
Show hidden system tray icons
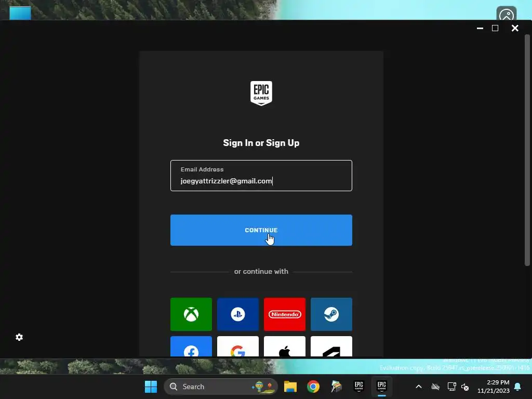419,387
